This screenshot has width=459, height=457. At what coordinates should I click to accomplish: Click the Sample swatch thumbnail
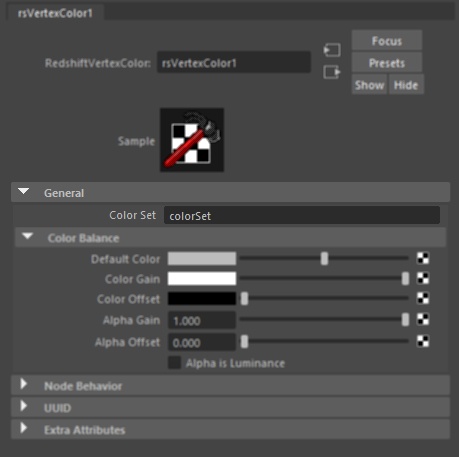tap(192, 140)
